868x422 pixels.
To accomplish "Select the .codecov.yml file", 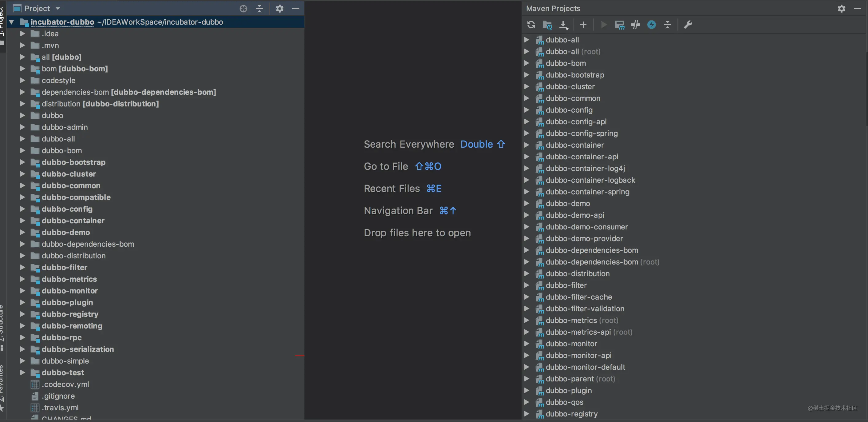I will point(65,384).
